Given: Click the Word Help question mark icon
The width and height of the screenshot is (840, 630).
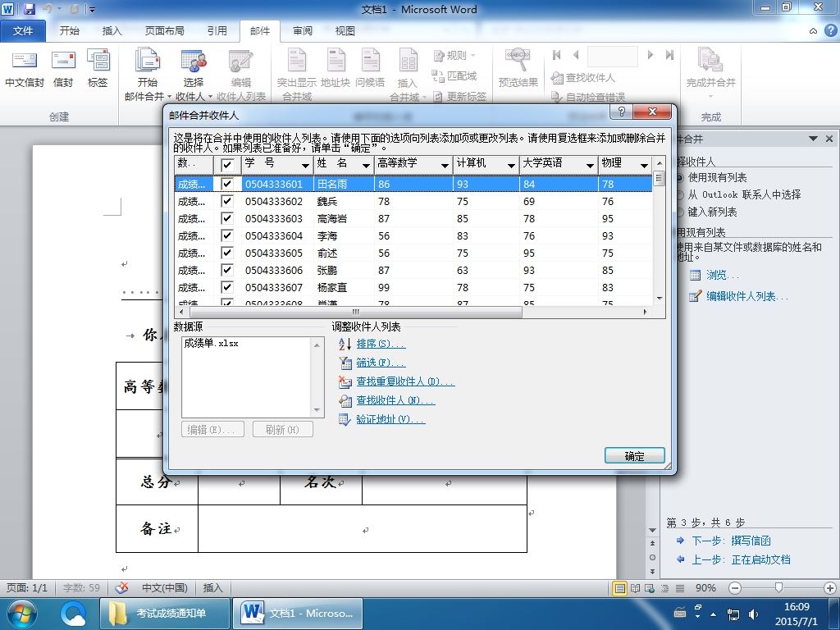Looking at the screenshot, I should [830, 31].
